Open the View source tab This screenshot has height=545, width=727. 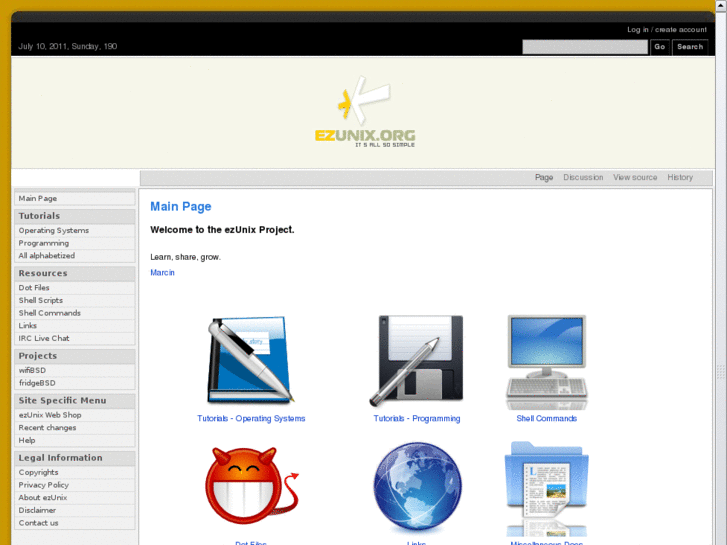click(x=635, y=177)
